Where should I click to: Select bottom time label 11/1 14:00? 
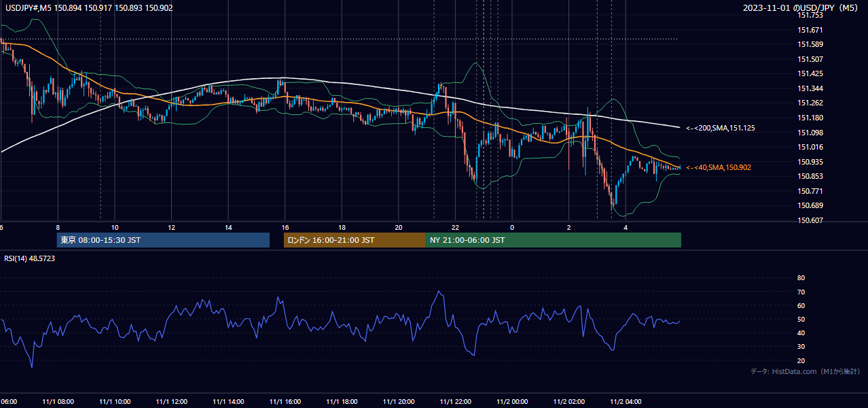228,402
